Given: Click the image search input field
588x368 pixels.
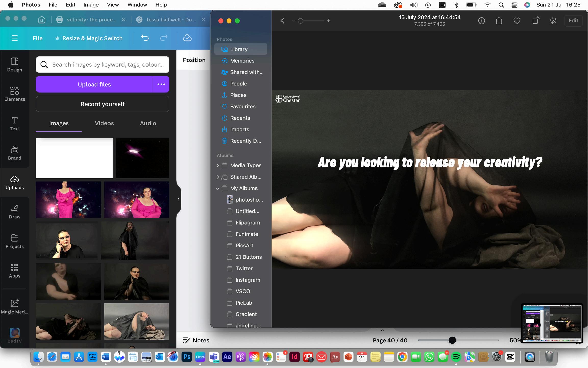Looking at the screenshot, I should [108, 65].
